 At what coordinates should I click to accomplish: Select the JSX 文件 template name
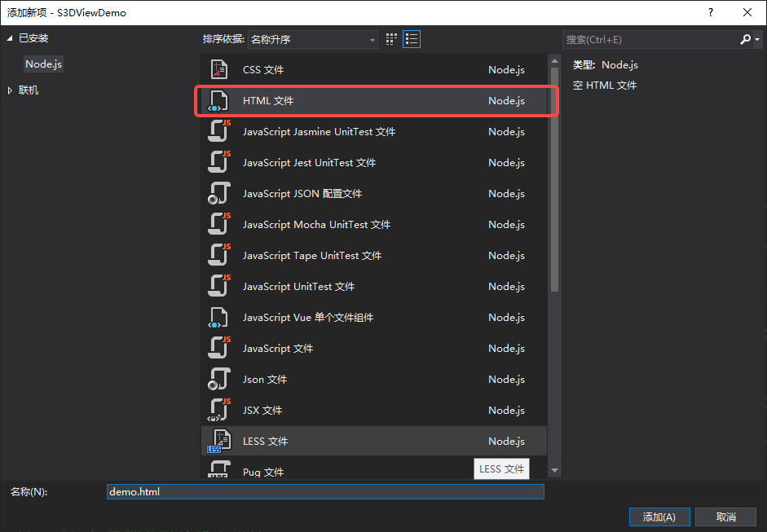(262, 411)
